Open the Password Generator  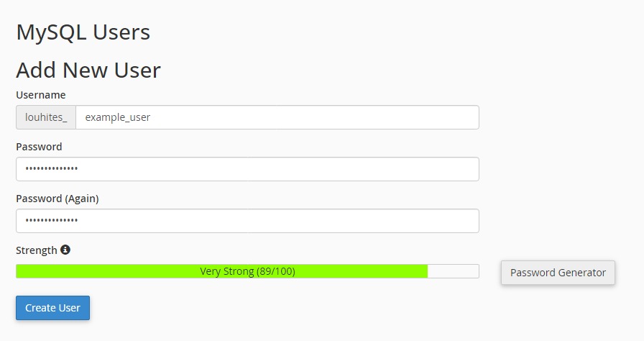(558, 273)
